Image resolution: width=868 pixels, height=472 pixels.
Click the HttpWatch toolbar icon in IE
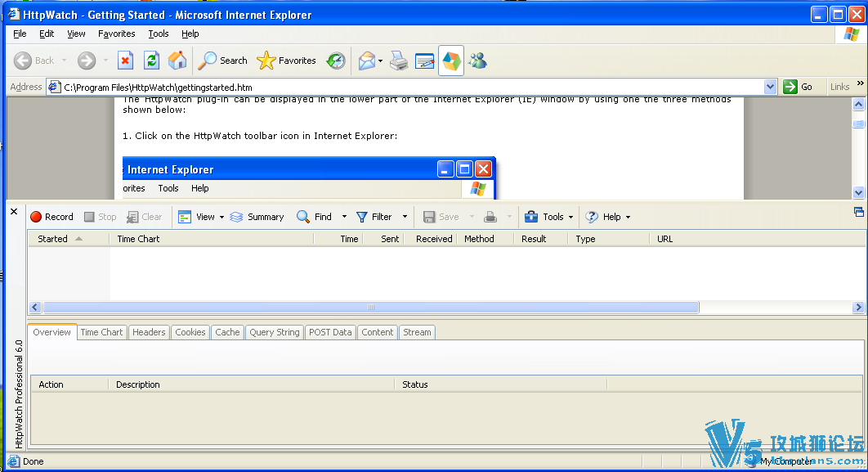click(450, 61)
